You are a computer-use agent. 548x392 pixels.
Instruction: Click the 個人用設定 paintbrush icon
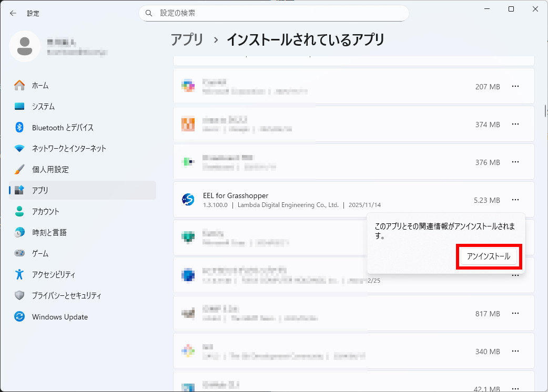click(x=19, y=169)
